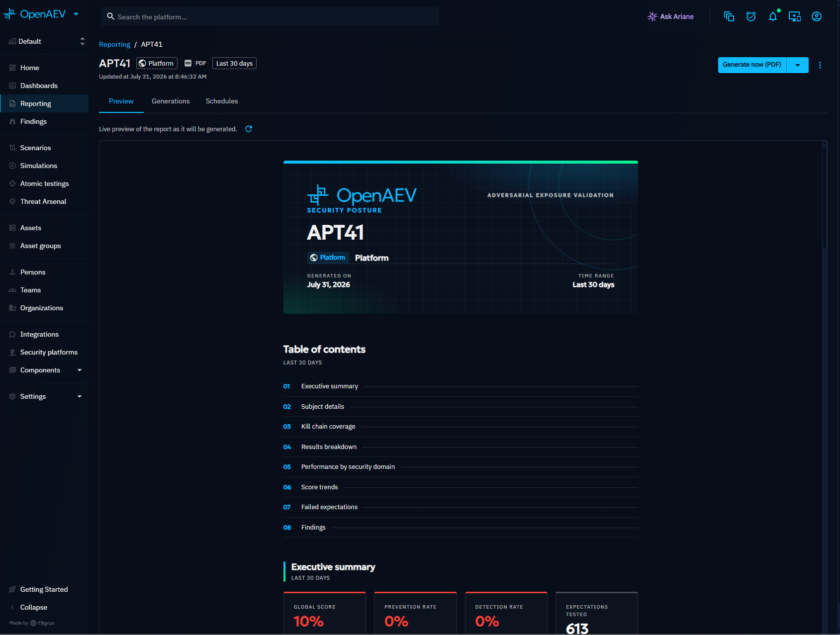The width and height of the screenshot is (840, 635).
Task: Follow the Reporting breadcrumb link
Action: click(x=114, y=44)
